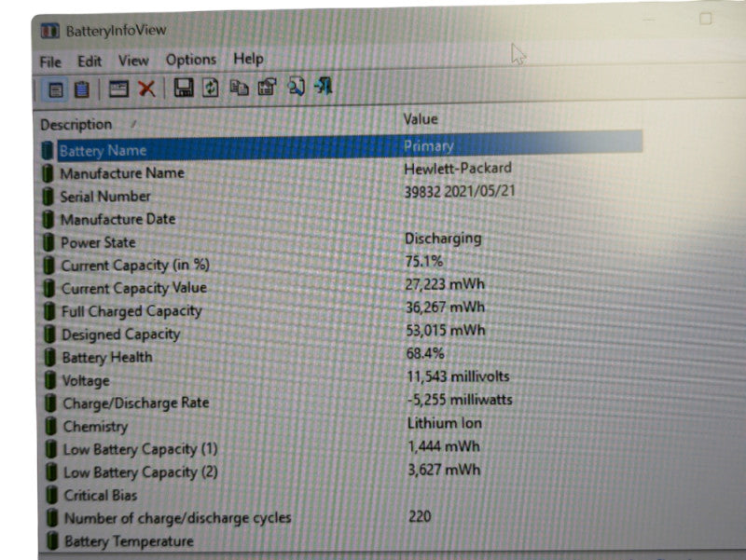Click battery icon beside Chemistry row
746x560 pixels.
point(50,427)
